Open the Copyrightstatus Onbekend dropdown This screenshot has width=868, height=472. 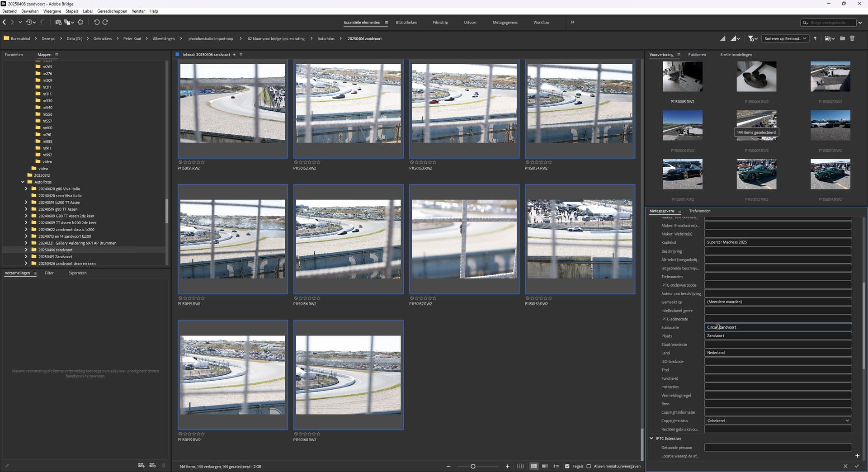[778, 421]
